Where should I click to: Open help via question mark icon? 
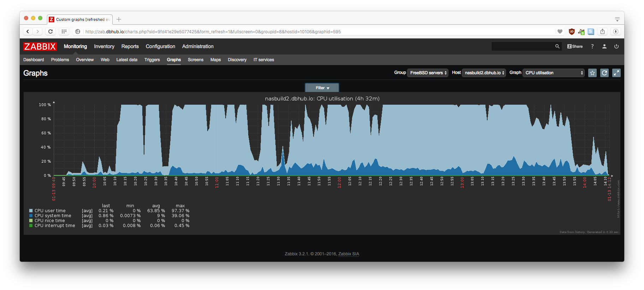[x=592, y=46]
